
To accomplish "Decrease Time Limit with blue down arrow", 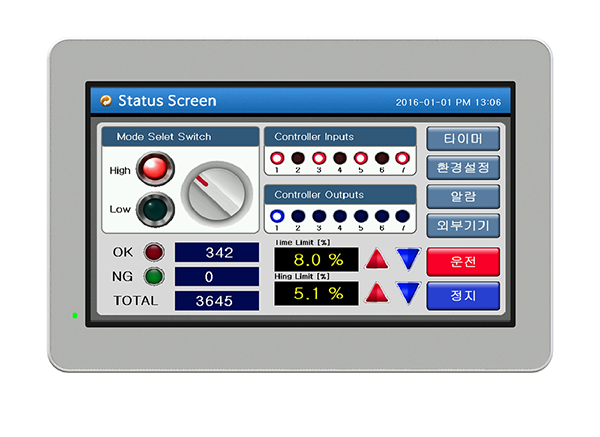I will point(408,260).
